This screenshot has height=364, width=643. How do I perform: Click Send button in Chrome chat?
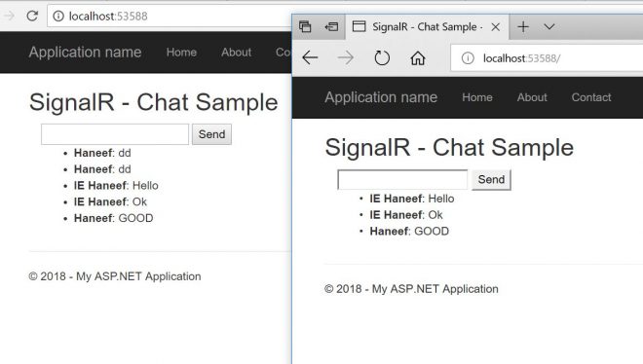tap(211, 134)
